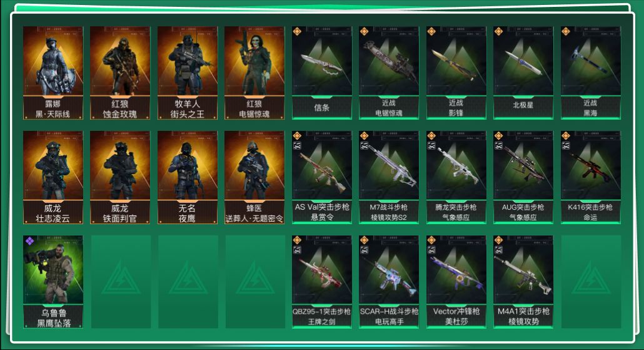The image size is (644, 350).
Task: Open the 牧羊人 街头之王 skin card
Action: coord(188,73)
